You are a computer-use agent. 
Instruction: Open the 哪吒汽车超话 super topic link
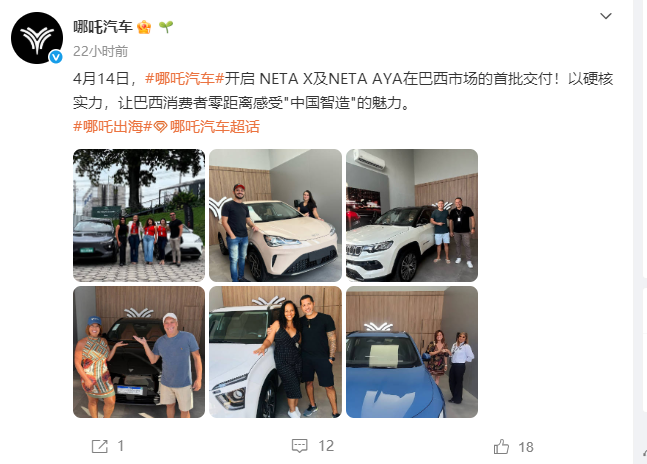coord(215,126)
